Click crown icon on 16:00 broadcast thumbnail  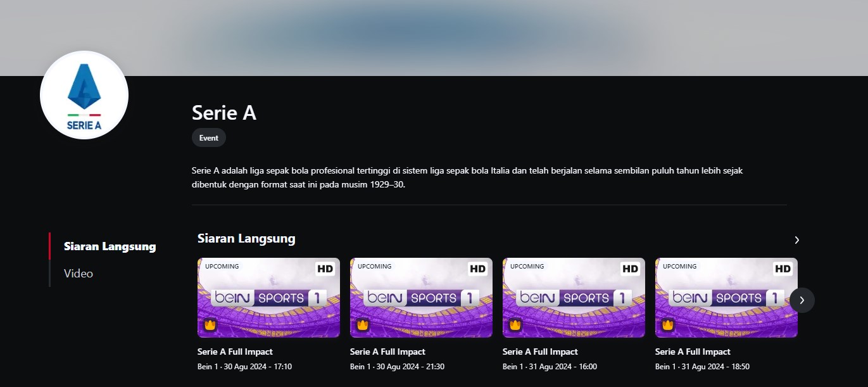click(515, 325)
